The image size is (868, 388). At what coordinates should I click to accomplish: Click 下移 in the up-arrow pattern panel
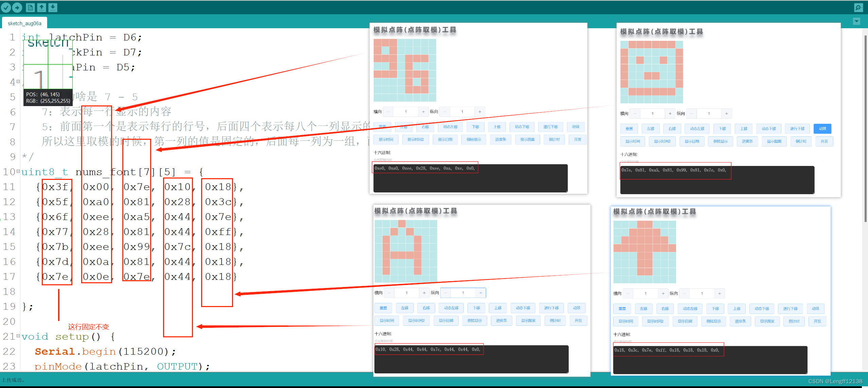click(715, 309)
